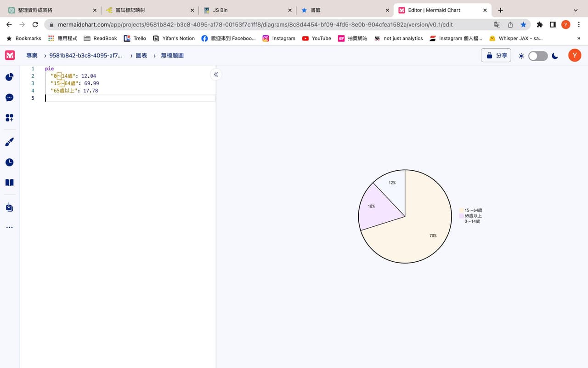Open Chrome profile Y avatar
The image size is (588, 368).
[x=566, y=25]
